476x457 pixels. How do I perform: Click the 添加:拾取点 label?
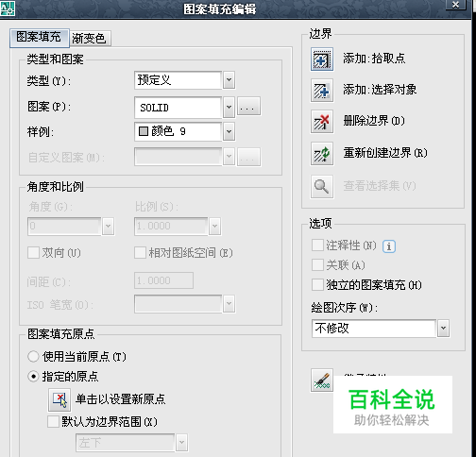(374, 59)
